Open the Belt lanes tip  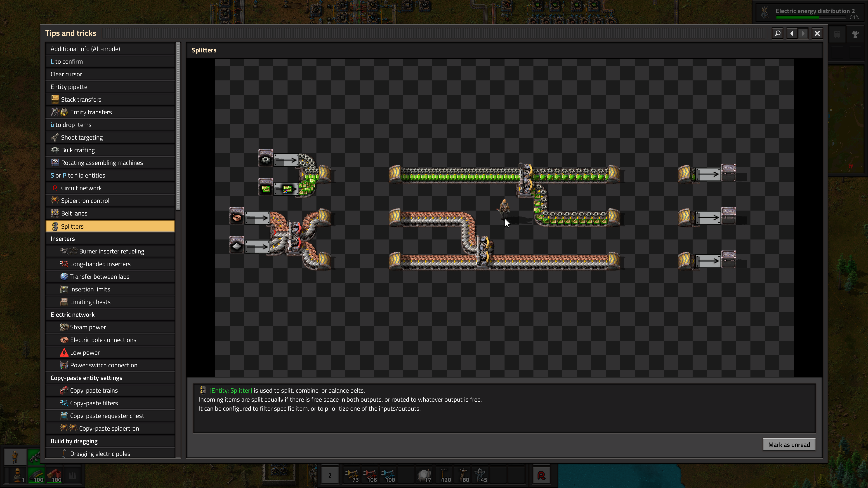tap(110, 213)
